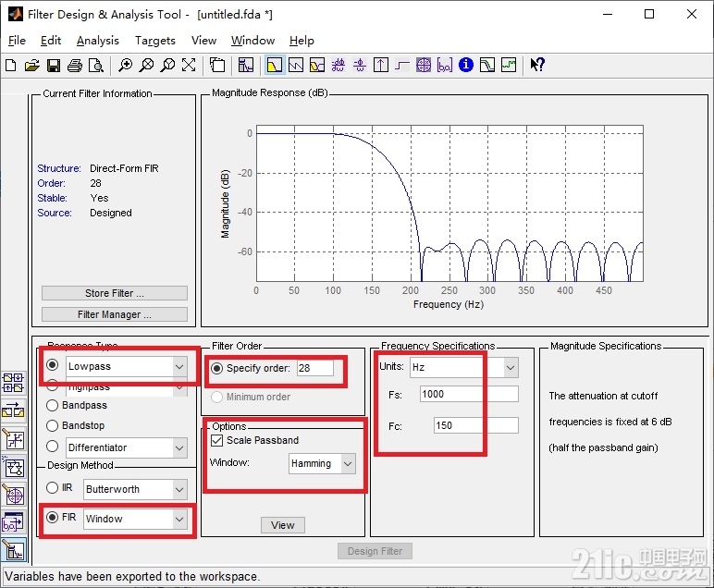Select the Zoom In magnifier tool
Image resolution: width=714 pixels, height=588 pixels.
tap(125, 65)
